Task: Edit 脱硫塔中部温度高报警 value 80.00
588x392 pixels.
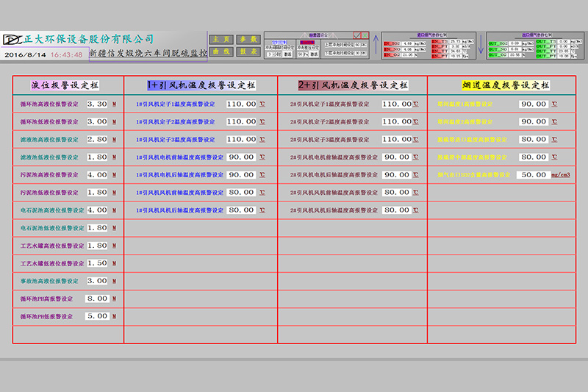Action: pos(534,157)
